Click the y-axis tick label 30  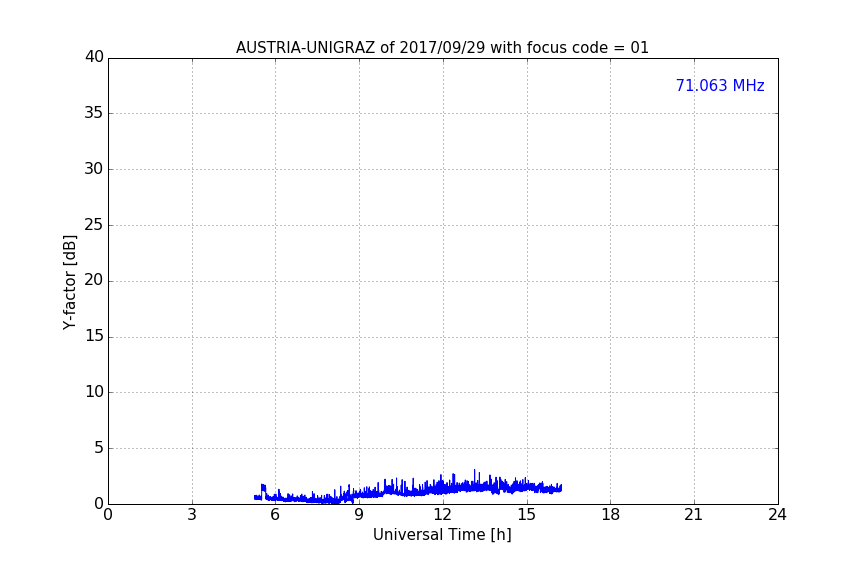click(x=94, y=169)
